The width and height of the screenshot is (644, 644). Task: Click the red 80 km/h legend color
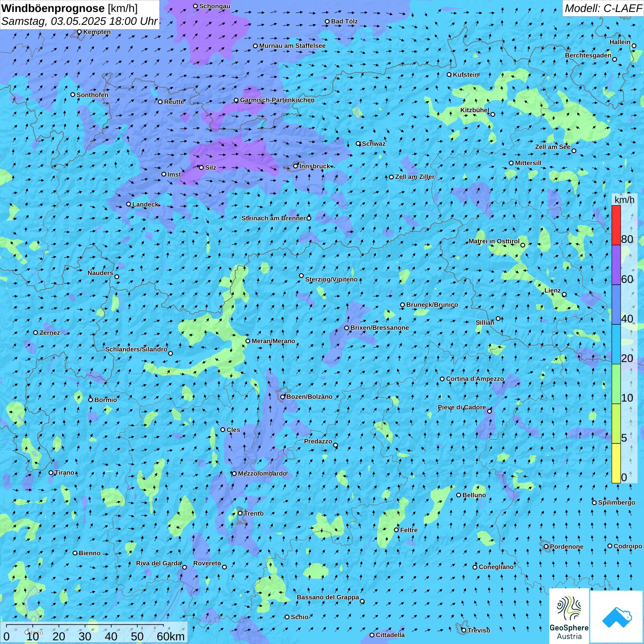[x=616, y=225]
